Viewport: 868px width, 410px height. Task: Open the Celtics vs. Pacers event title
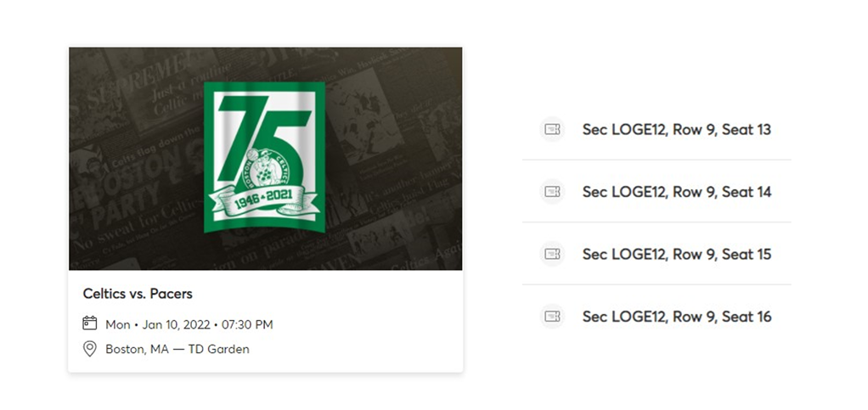[138, 295]
